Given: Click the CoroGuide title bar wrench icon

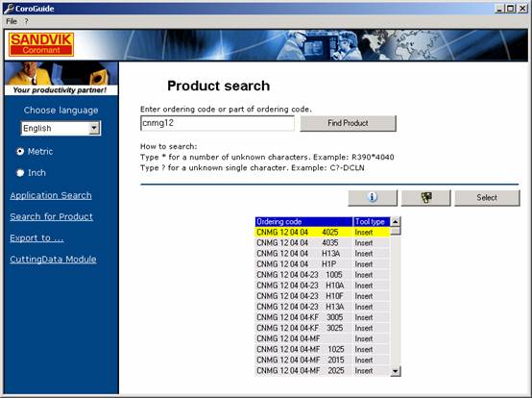Looking at the screenshot, I should tap(9, 8).
